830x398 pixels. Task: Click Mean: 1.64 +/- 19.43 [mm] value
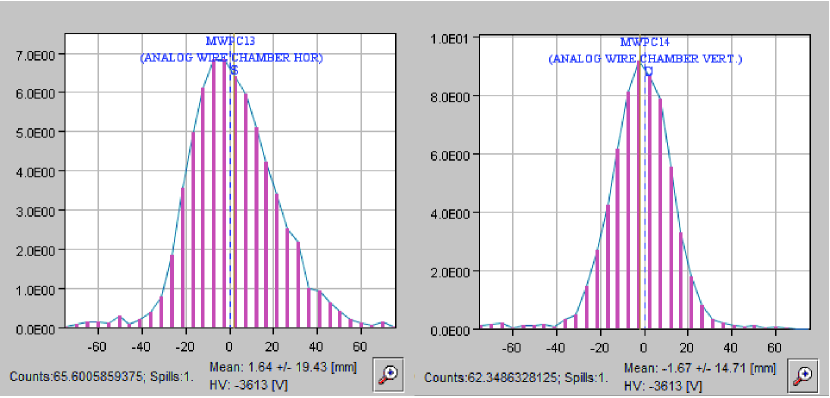(x=283, y=367)
